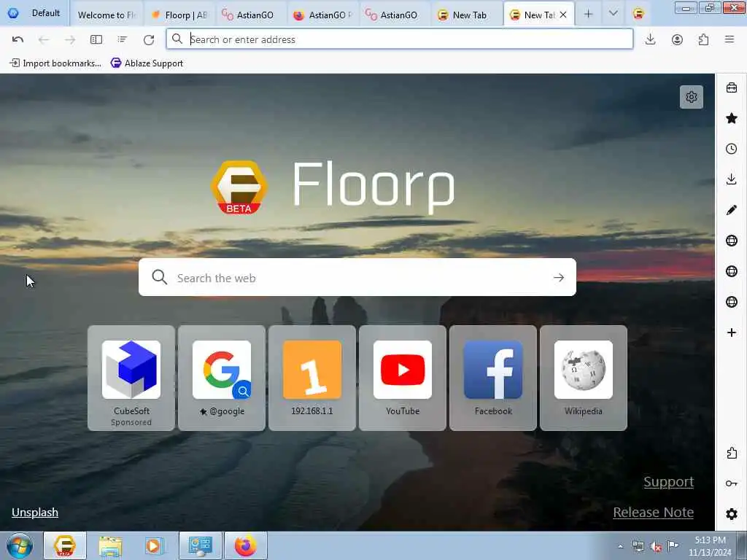The image size is (747, 560).
Task: Focus the Search or enter address bar
Action: (399, 39)
